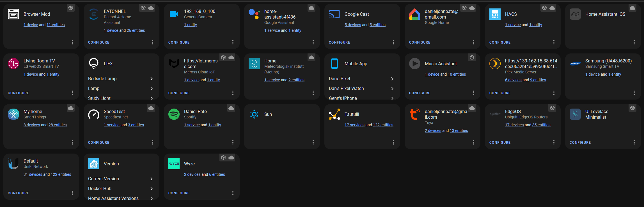This screenshot has height=207, width=644.
Task: Click the Tuya logo
Action: [415, 114]
